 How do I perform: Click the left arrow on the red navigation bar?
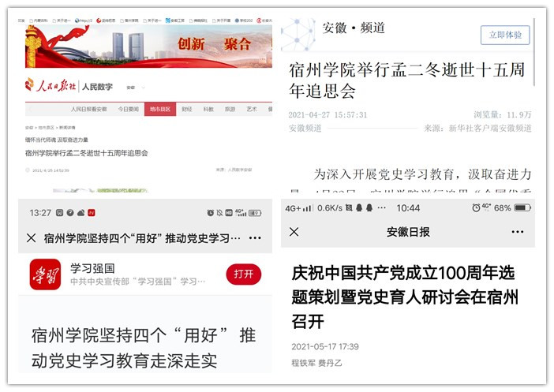[x=31, y=110]
